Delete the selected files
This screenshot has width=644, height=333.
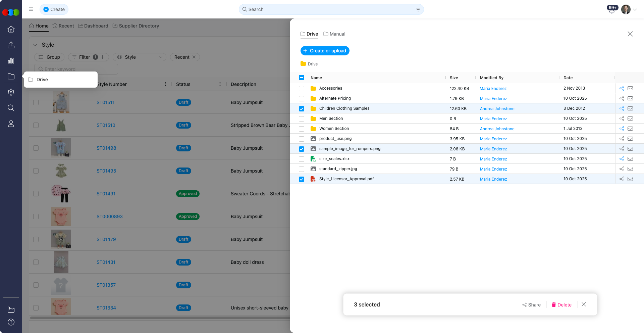(561, 305)
